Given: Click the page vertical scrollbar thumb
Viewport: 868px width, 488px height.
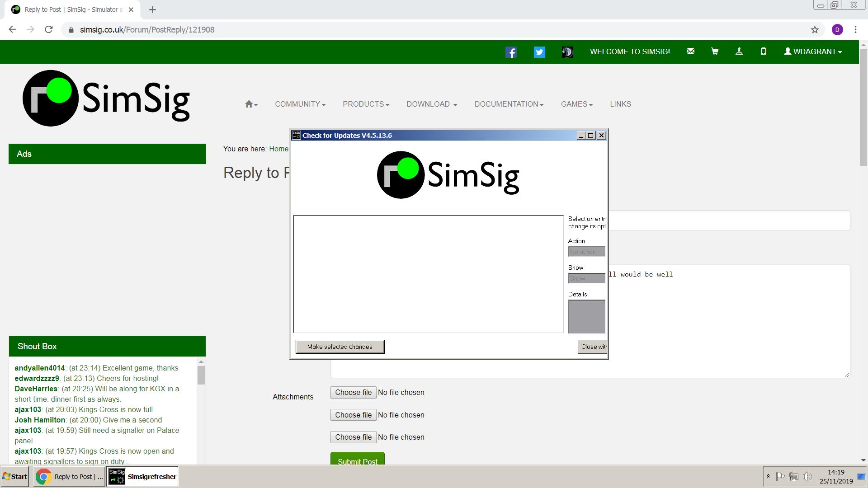Looking at the screenshot, I should 863,108.
